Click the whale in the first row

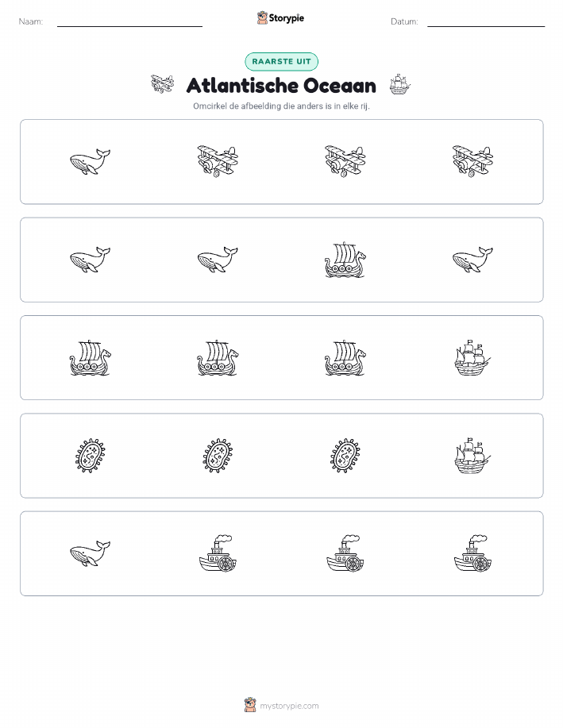[x=90, y=162]
